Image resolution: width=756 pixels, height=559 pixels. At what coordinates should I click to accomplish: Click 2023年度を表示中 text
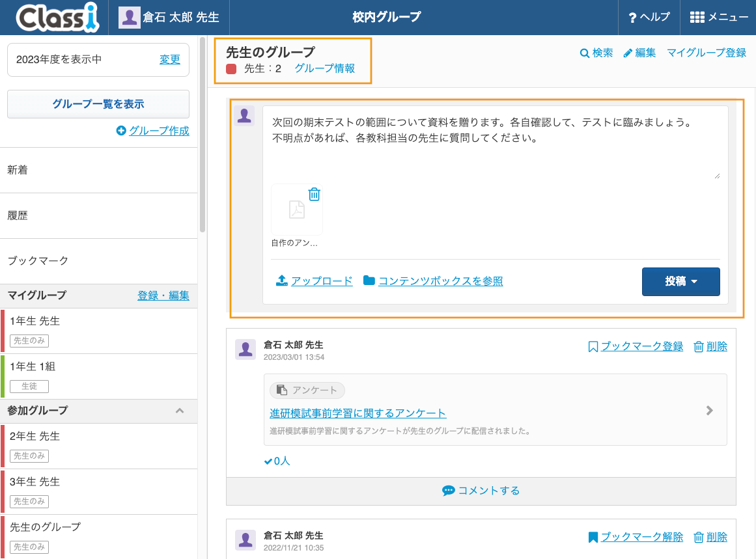[59, 59]
